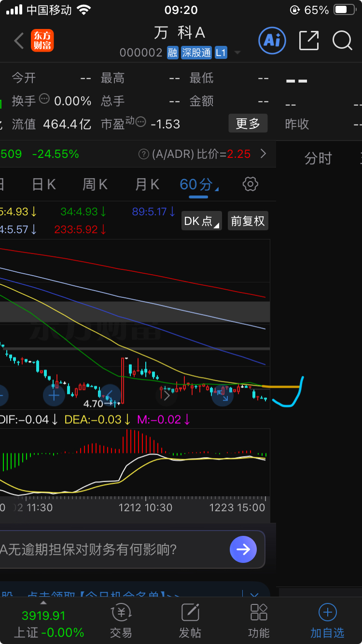Image resolution: width=362 pixels, height=644 pixels.
Task: Tap the -24.55% change value
Action: (56, 154)
